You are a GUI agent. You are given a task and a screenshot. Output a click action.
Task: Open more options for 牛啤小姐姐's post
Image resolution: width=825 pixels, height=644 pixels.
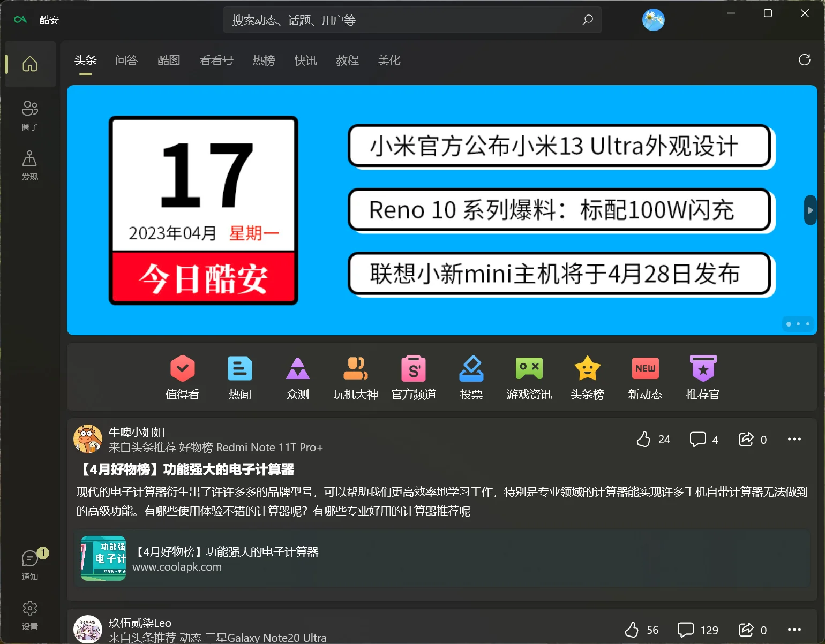coord(794,439)
